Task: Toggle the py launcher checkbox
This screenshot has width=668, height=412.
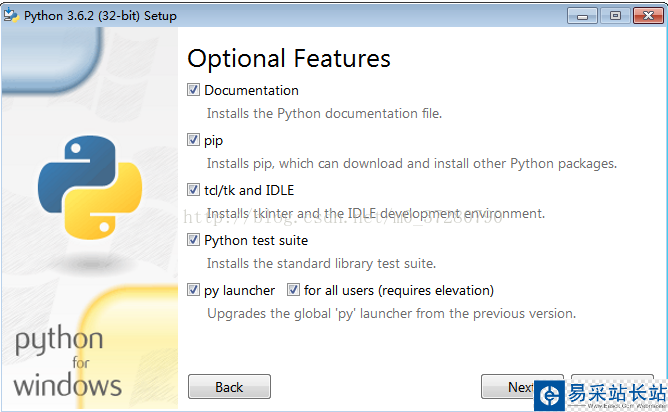Action: pyautogui.click(x=194, y=290)
